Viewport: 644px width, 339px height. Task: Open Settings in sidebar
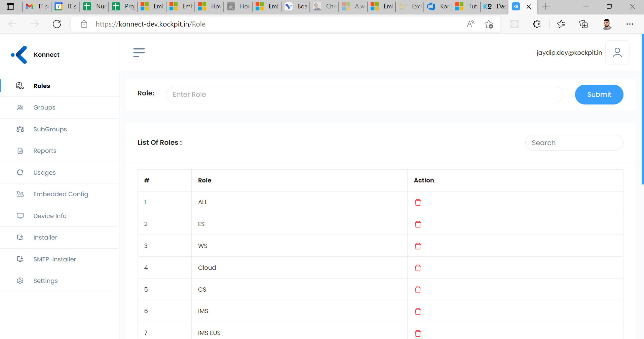coord(60,281)
